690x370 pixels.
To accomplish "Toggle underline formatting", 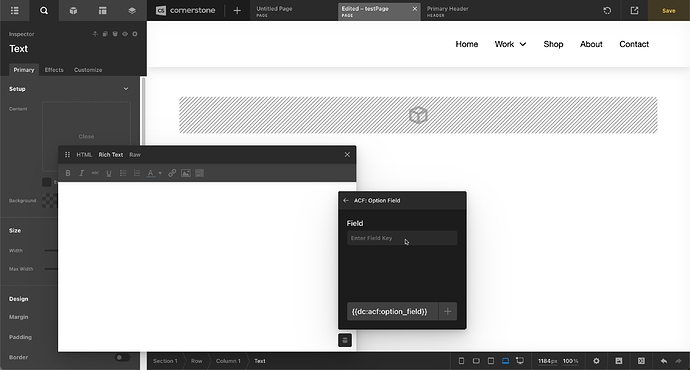I will (109, 173).
